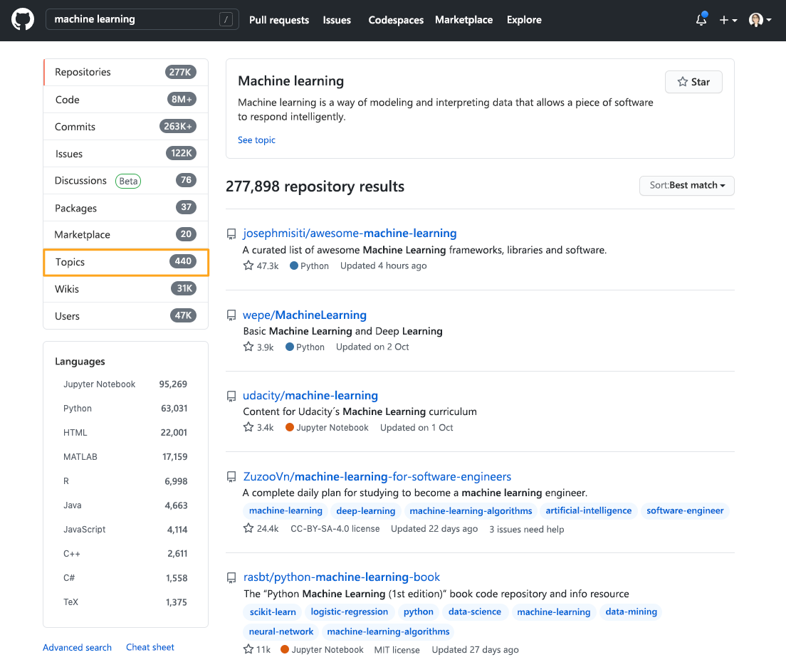Open the Sort: Best match dropdown
This screenshot has width=786, height=672.
[687, 185]
